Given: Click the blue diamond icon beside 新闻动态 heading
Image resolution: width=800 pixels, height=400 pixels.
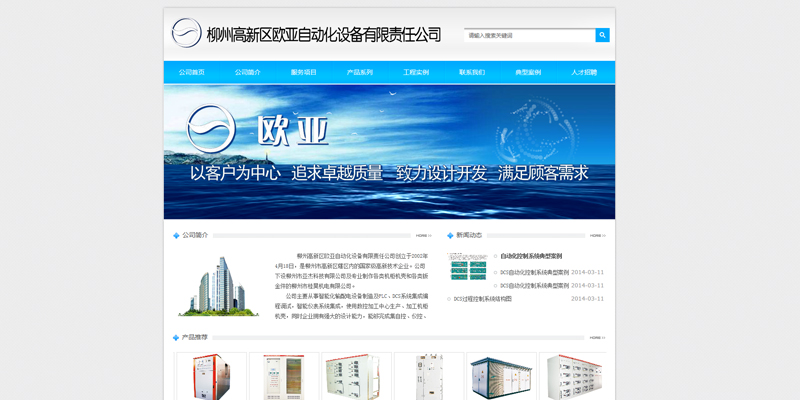Looking at the screenshot, I should tap(451, 236).
